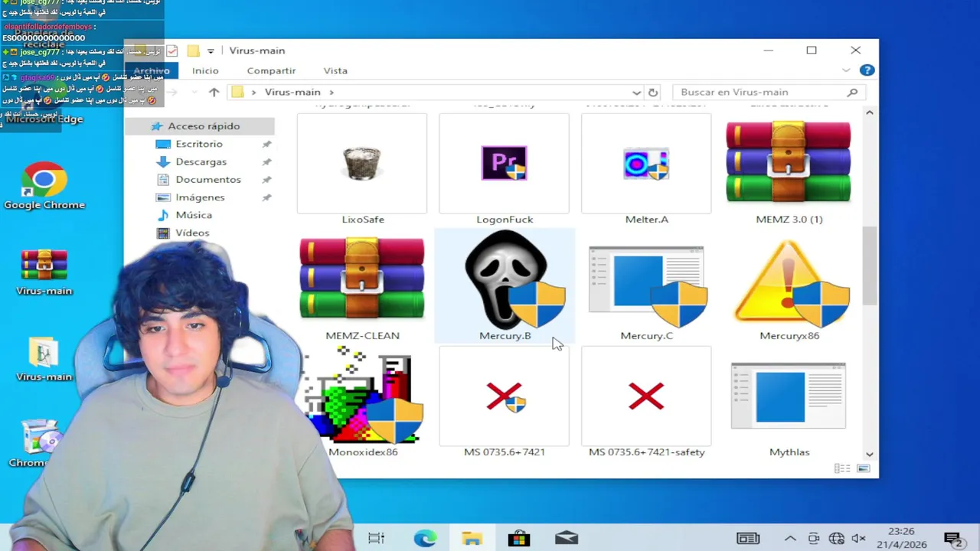Open Quick Access Toolbar customize dropdown
The width and height of the screenshot is (980, 551).
point(211,51)
